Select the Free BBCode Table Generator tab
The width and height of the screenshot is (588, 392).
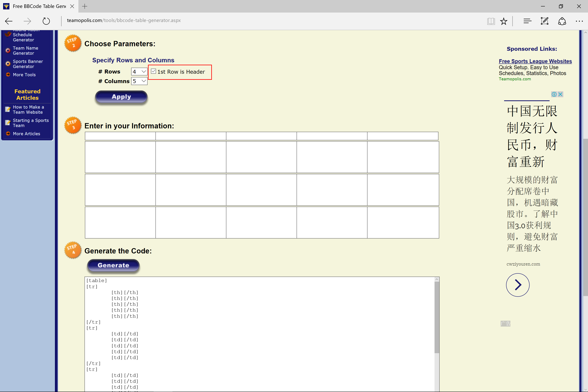37,6
